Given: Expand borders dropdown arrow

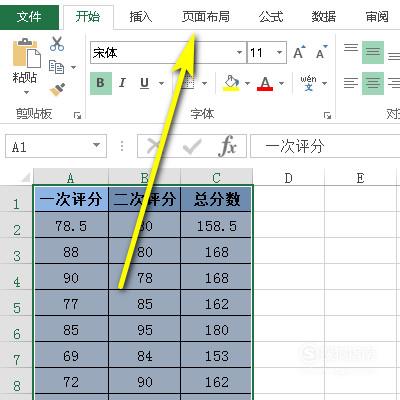Looking at the screenshot, I should pyautogui.click(x=205, y=83).
